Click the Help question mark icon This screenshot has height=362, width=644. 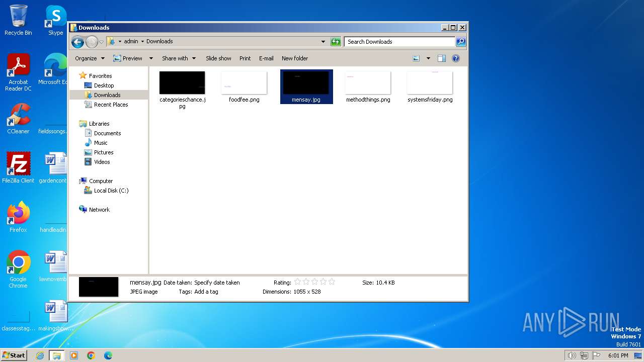456,58
